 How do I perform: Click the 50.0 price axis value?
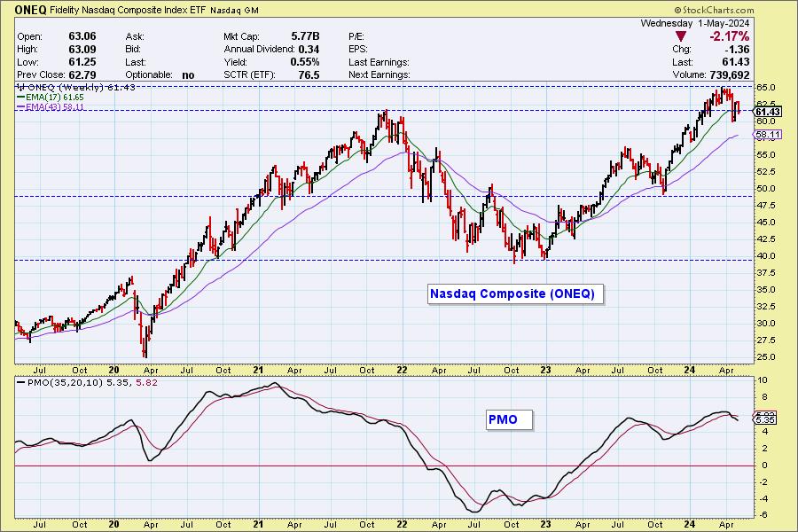click(x=766, y=188)
